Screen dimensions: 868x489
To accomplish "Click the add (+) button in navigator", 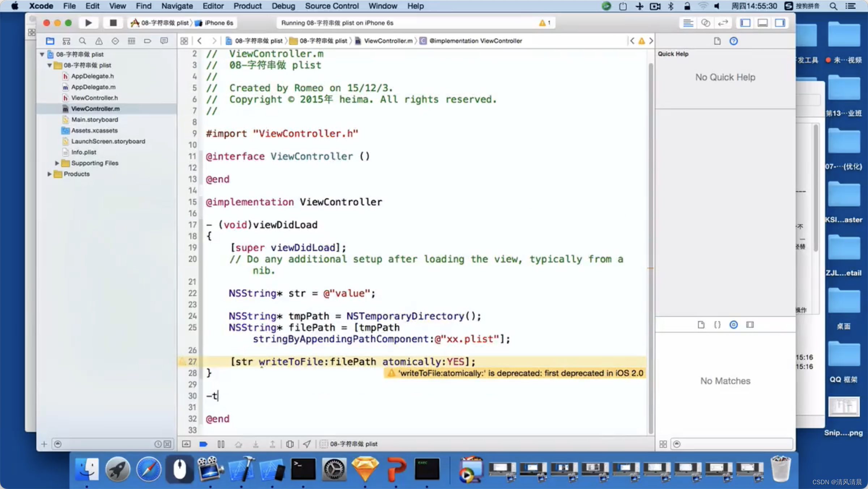I will click(x=44, y=444).
